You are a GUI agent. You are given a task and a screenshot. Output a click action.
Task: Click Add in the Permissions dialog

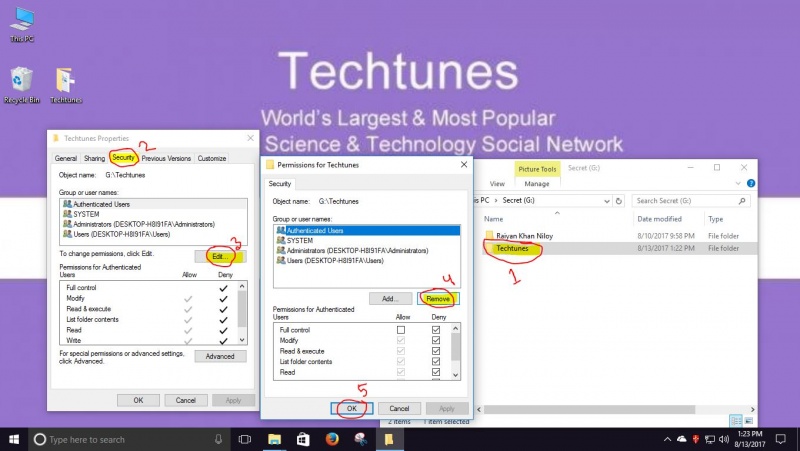[x=390, y=298]
